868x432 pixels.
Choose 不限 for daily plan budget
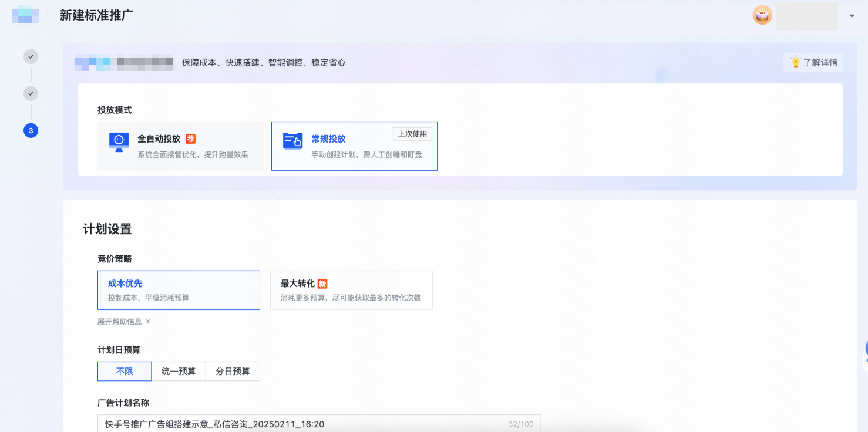[124, 371]
